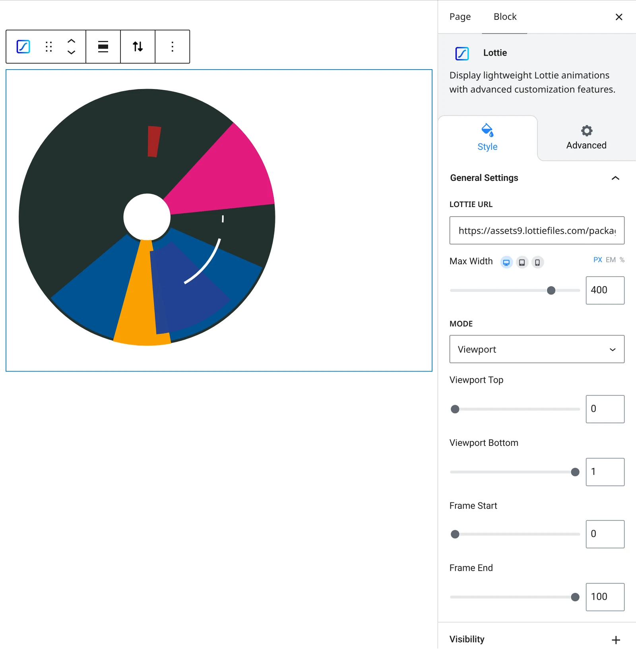Viewport: 636px width, 672px height.
Task: Open the block alignment options
Action: 103,46
